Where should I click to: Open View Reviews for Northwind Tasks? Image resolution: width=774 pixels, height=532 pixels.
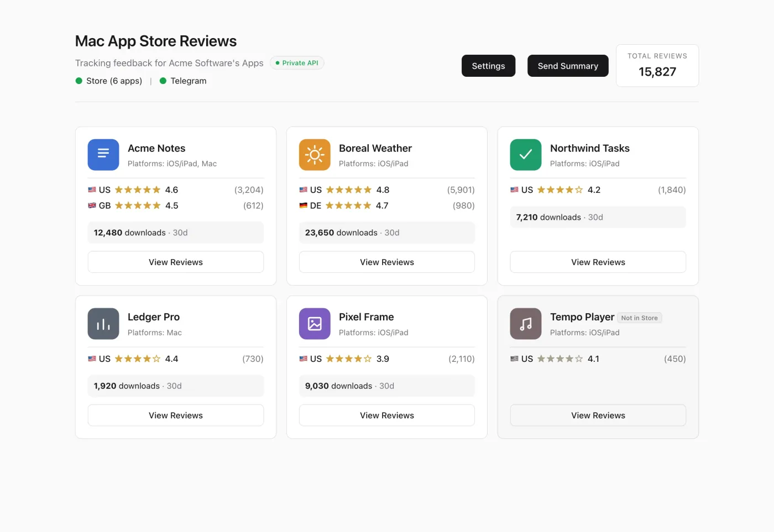(x=598, y=262)
